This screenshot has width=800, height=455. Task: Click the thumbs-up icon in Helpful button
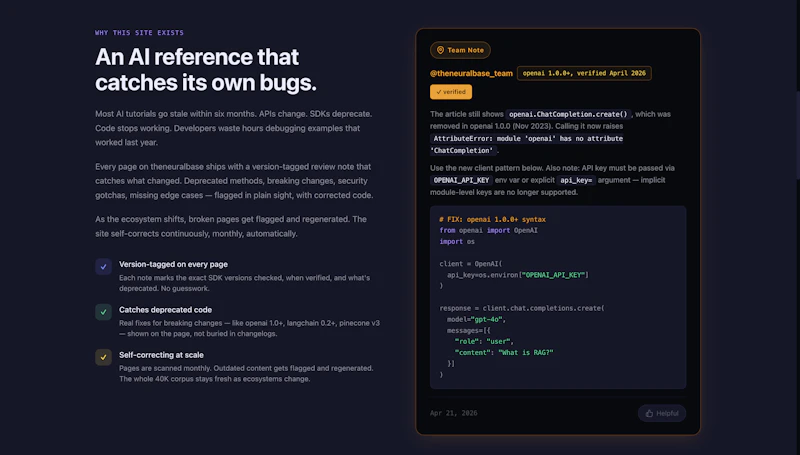(x=649, y=413)
